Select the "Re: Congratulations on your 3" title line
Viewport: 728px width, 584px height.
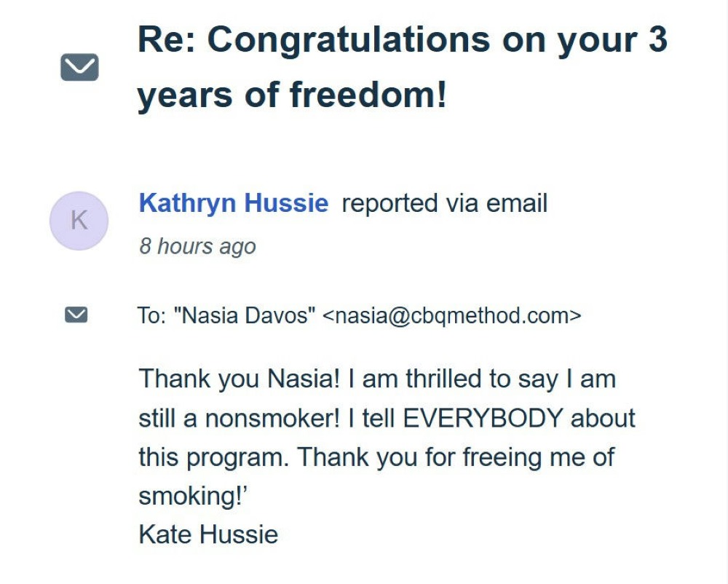click(402, 40)
